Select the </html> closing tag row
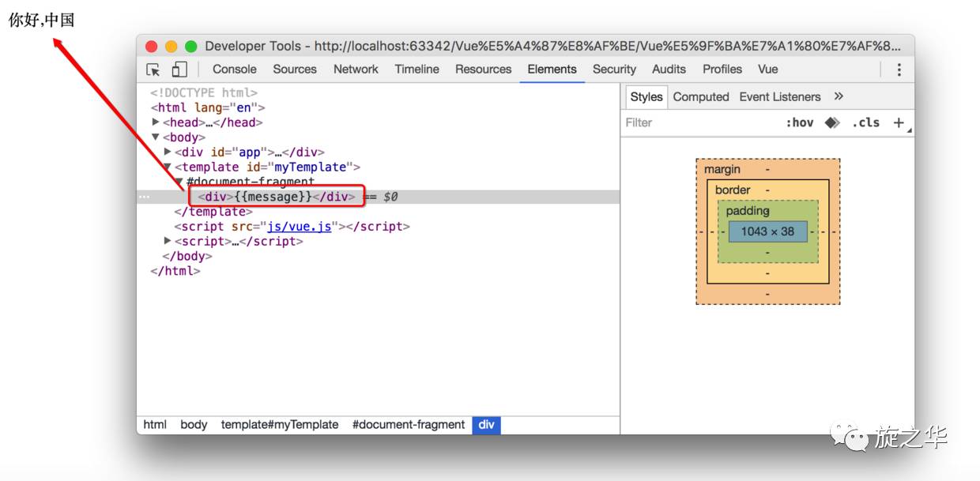The height and width of the screenshot is (481, 980). point(175,271)
